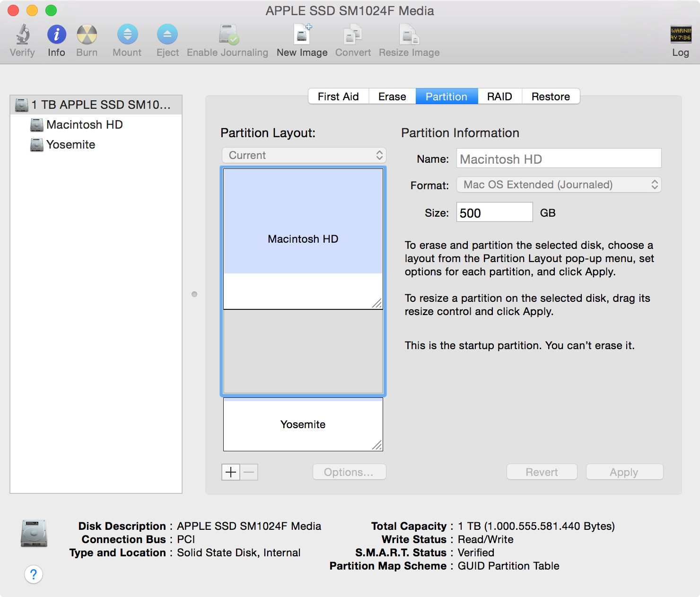Select Yosemite partition in layout map

[x=303, y=424]
